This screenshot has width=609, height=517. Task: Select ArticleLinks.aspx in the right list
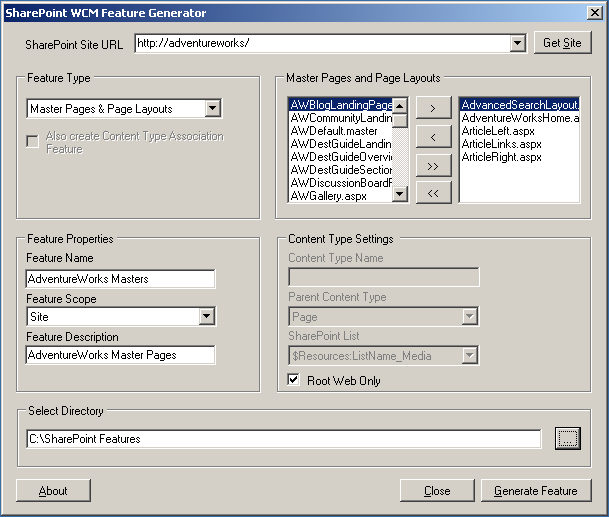pyautogui.click(x=520, y=144)
